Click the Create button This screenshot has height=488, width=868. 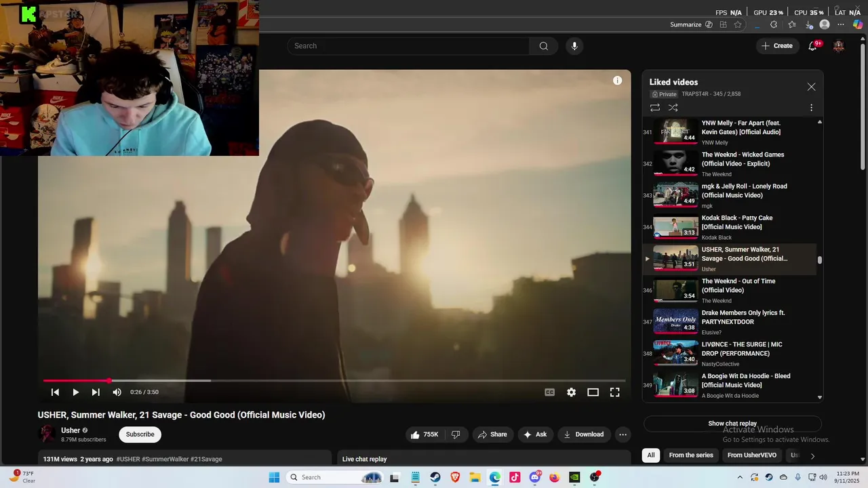click(776, 46)
